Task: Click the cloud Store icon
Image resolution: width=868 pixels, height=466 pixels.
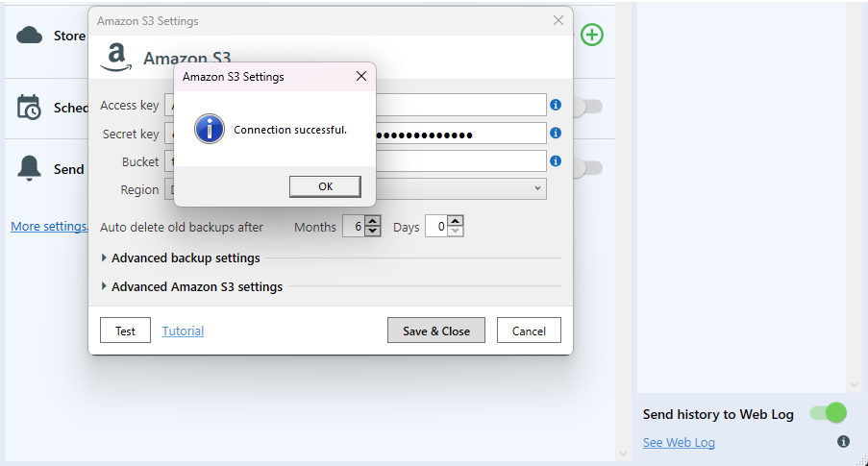Action: (x=30, y=36)
